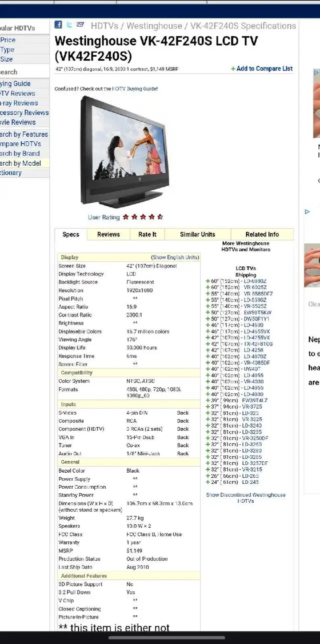Screen dimensions: 320x644
Task: Open the LD-3235 model link
Action: [252, 432]
